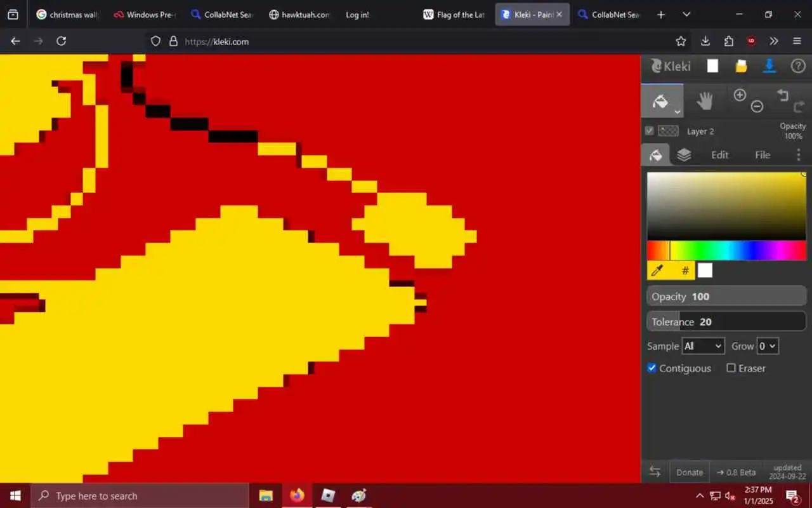The width and height of the screenshot is (812, 508).
Task: Zoom out with the minus magnifier icon
Action: point(757,107)
